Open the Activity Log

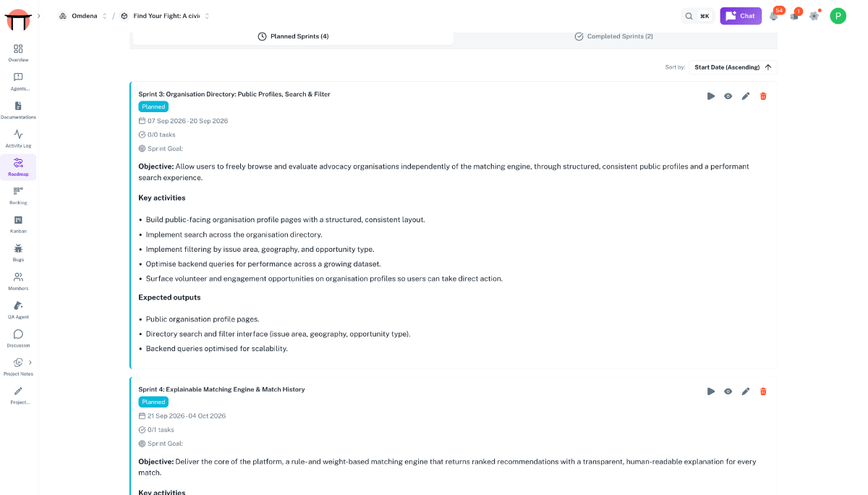pos(18,138)
